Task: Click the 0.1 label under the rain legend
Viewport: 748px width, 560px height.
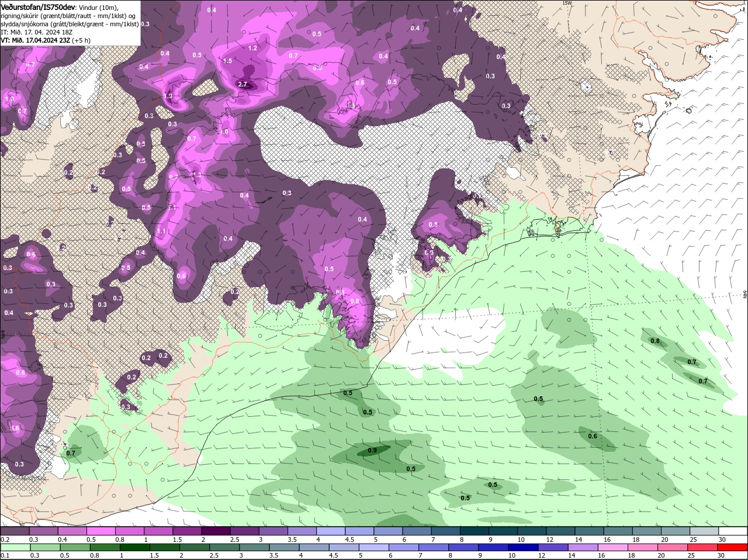Action: coord(5,556)
